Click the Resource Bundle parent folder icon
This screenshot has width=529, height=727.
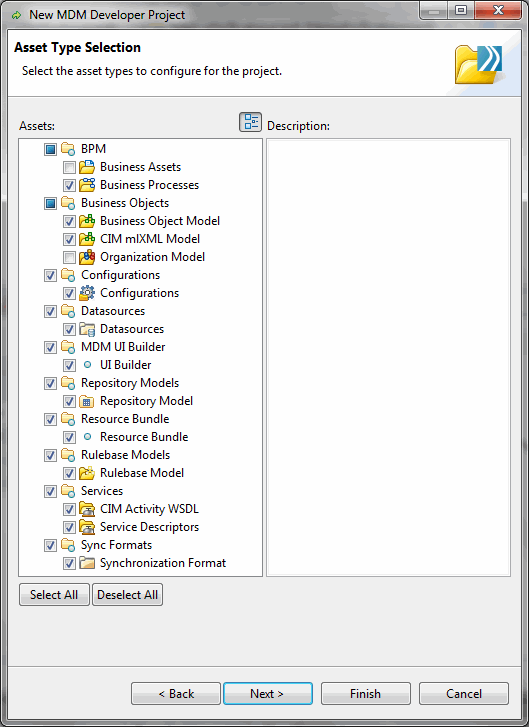tap(68, 419)
